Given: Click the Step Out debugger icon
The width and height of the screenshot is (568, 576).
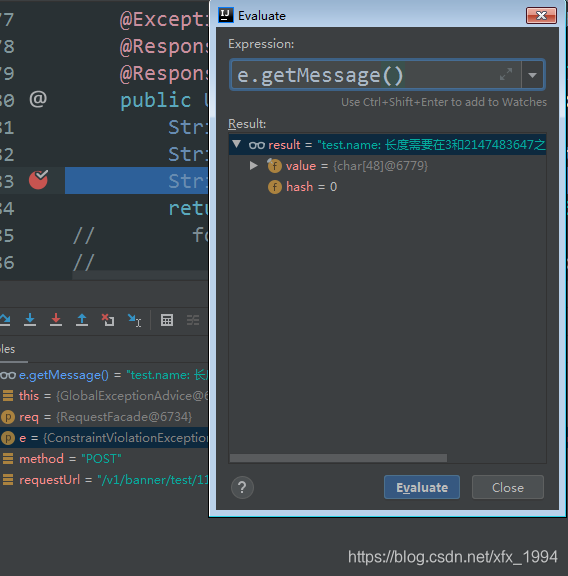Looking at the screenshot, I should (82, 320).
